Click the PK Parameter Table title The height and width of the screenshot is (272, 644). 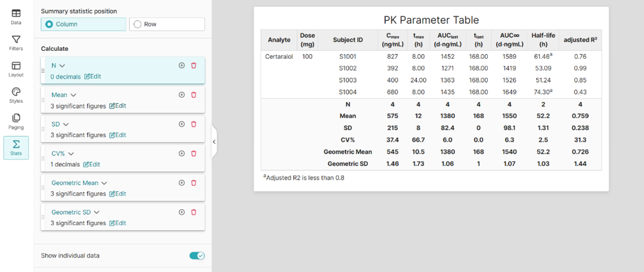(x=431, y=20)
